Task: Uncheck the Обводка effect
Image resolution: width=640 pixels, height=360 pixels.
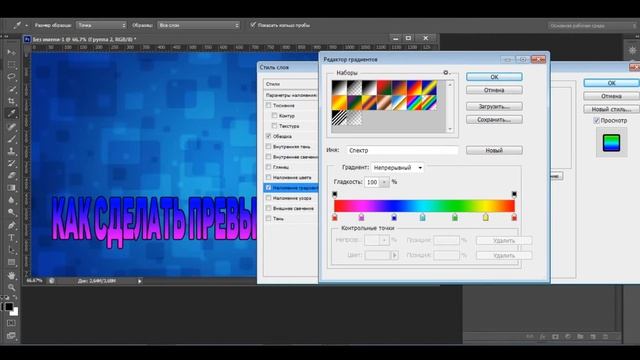Action: 268,136
